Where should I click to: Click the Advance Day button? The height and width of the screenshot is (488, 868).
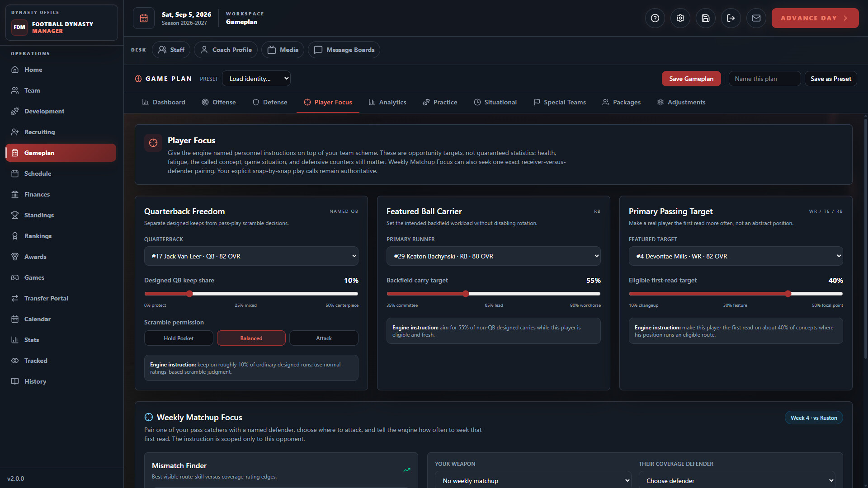[x=815, y=18]
